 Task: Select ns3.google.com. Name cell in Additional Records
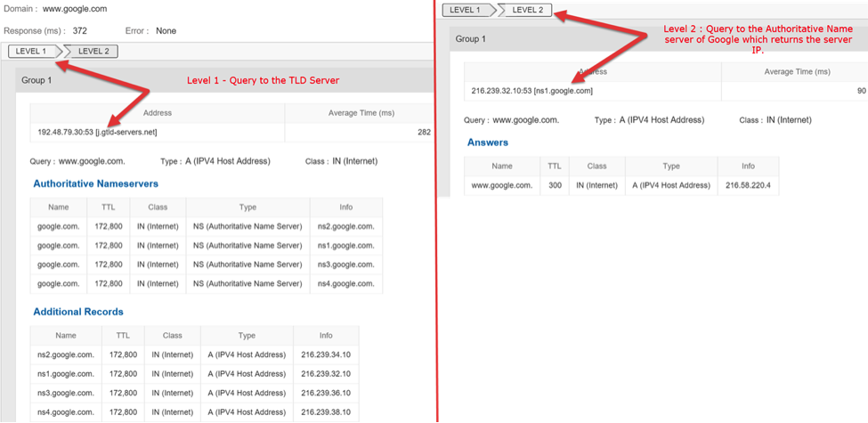(66, 393)
